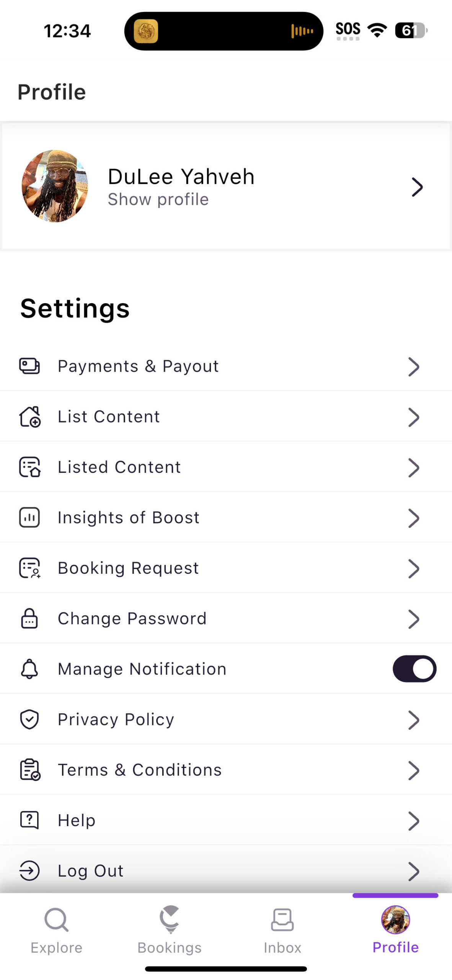Tap the Change Password lock icon
452x980 pixels.
29,619
